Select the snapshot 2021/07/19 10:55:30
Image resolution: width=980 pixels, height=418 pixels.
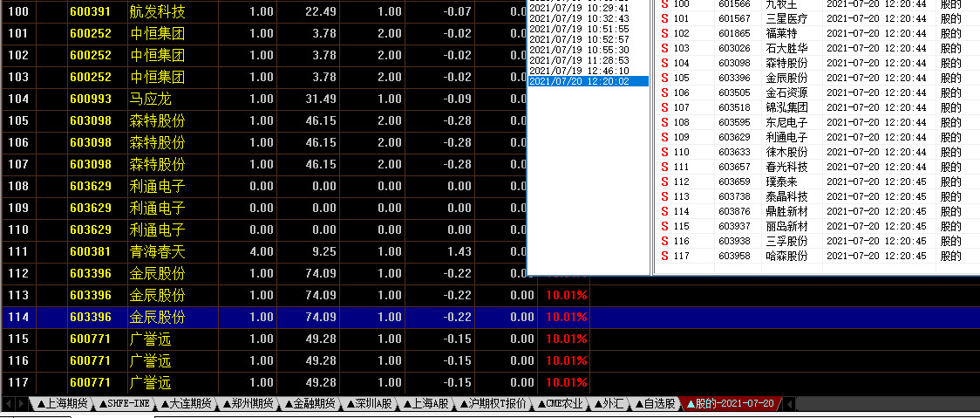pos(579,50)
